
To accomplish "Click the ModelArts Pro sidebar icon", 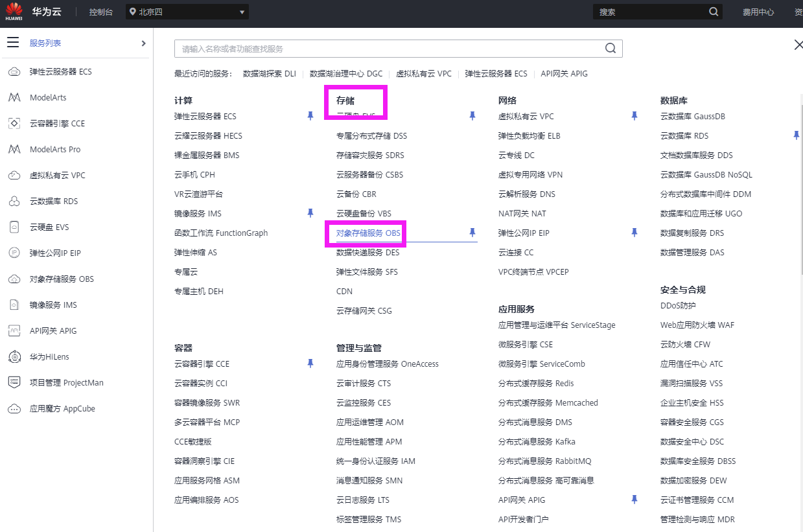I will (x=14, y=149).
